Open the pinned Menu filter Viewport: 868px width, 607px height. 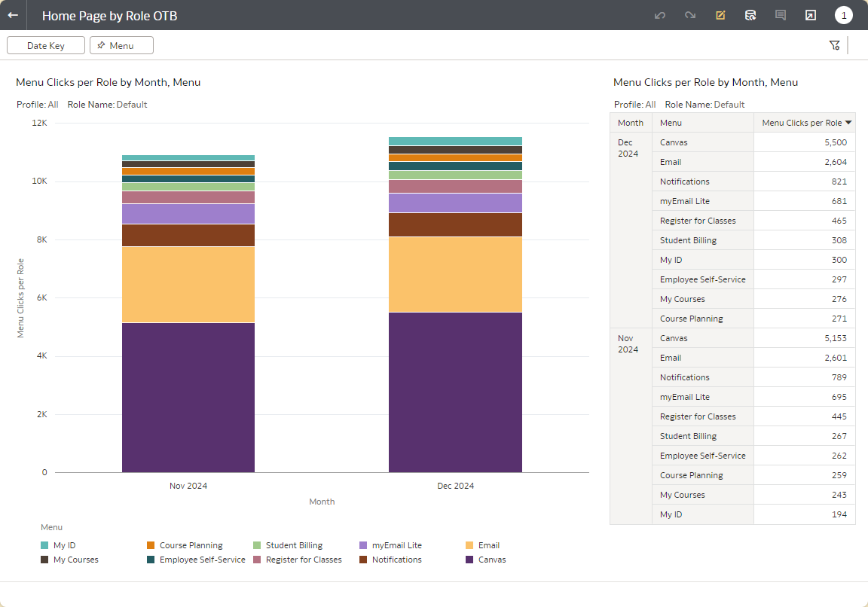(121, 45)
